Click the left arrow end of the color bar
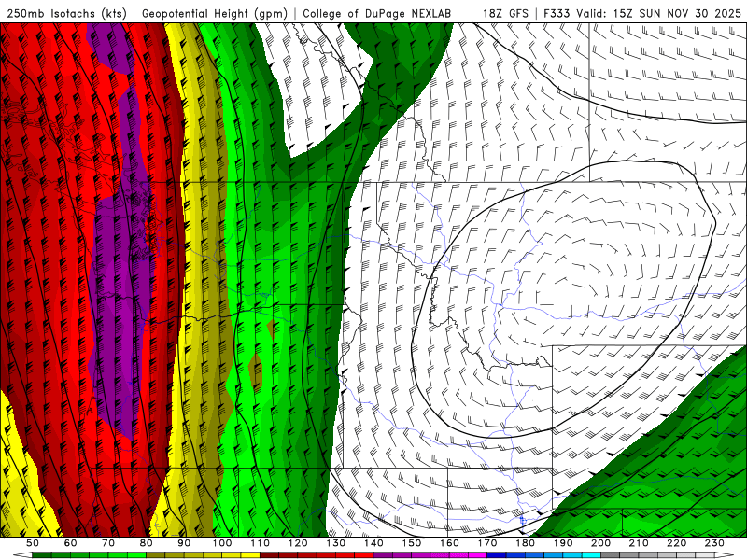 [x=22, y=555]
